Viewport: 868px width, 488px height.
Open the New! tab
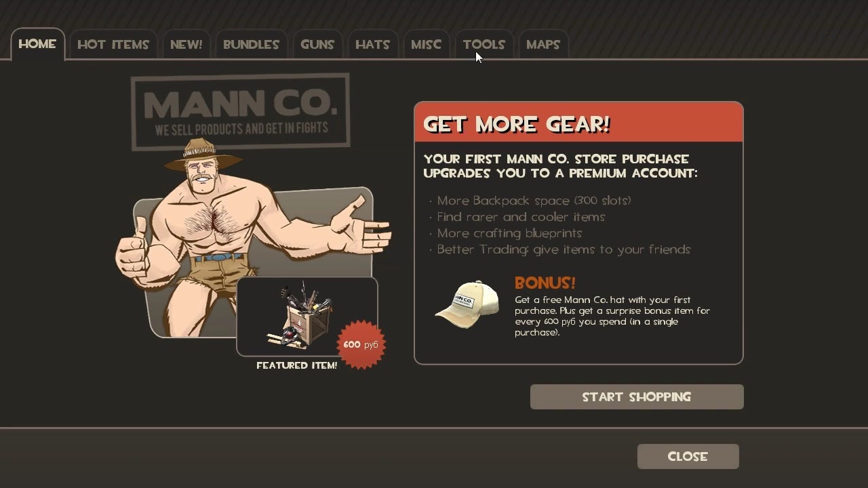point(186,45)
